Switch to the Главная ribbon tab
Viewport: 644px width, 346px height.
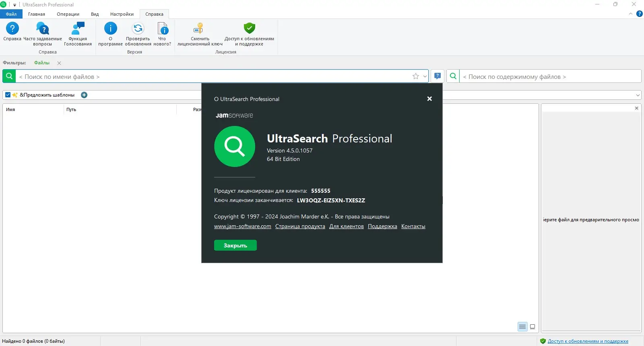[37, 14]
